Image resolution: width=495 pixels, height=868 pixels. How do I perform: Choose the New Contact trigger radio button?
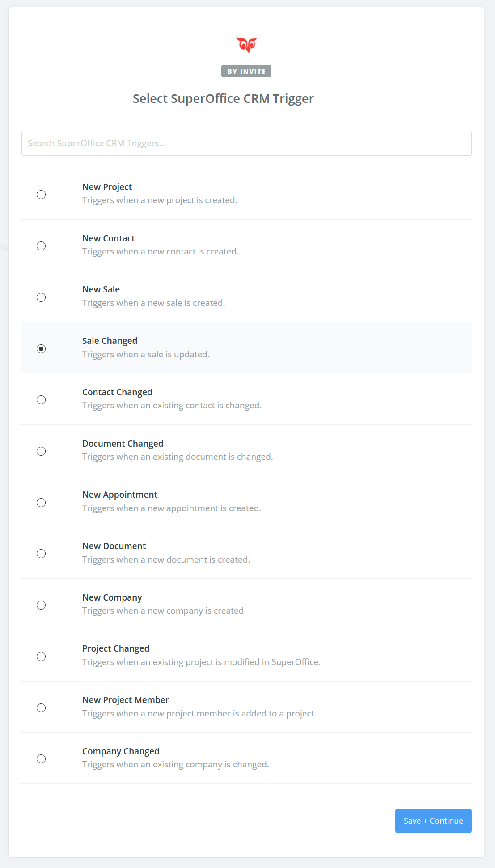click(x=41, y=246)
